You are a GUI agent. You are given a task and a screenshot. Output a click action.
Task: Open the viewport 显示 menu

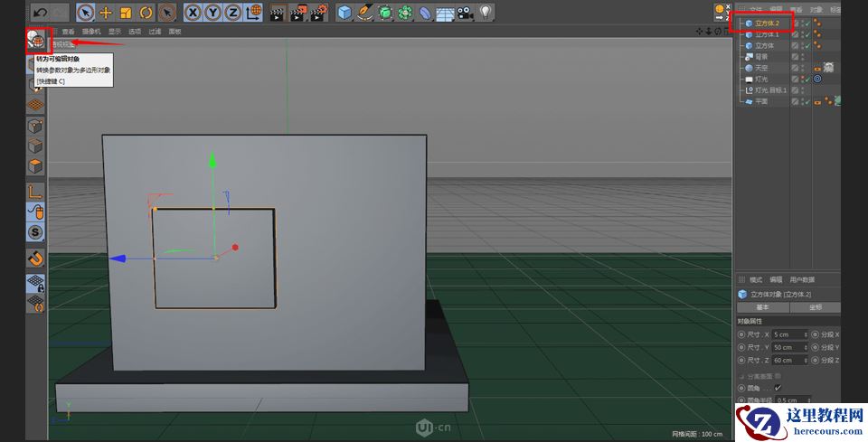tap(115, 32)
